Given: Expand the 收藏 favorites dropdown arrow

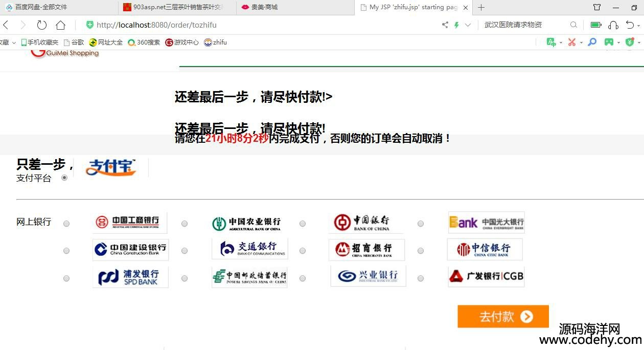Looking at the screenshot, I should pos(14,42).
